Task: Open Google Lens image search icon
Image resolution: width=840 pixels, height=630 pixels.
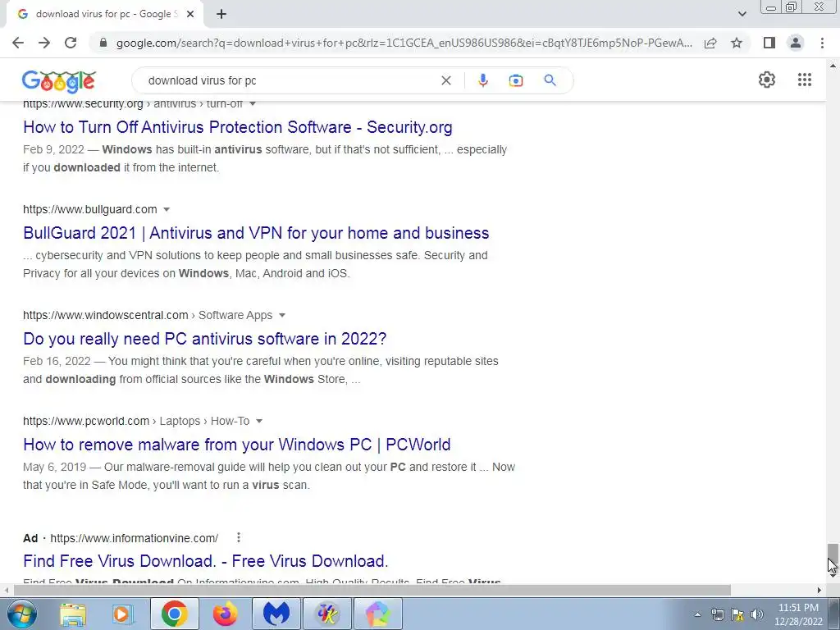Action: tap(516, 80)
